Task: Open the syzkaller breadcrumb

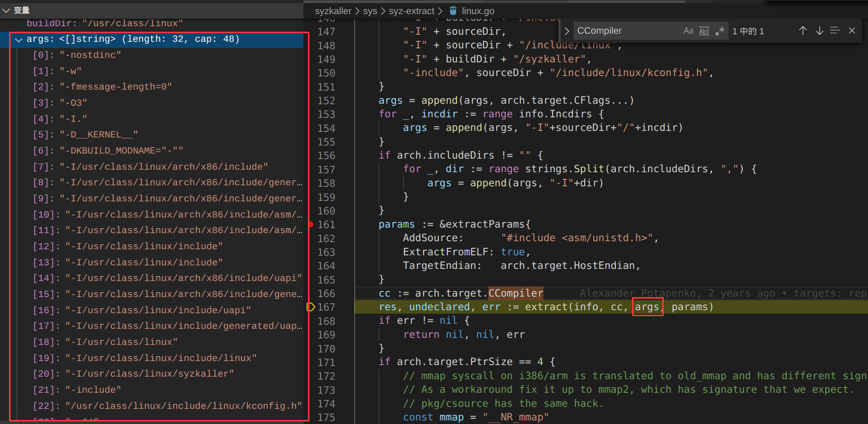Action: (x=333, y=11)
